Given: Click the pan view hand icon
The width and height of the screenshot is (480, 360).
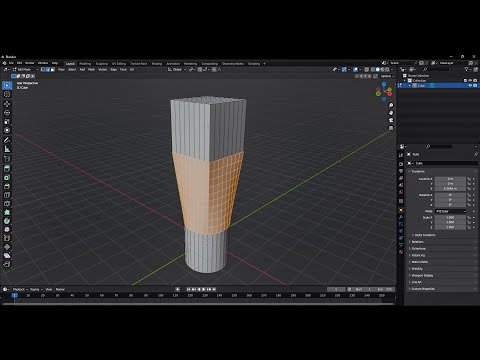Looking at the screenshot, I should click(x=391, y=113).
